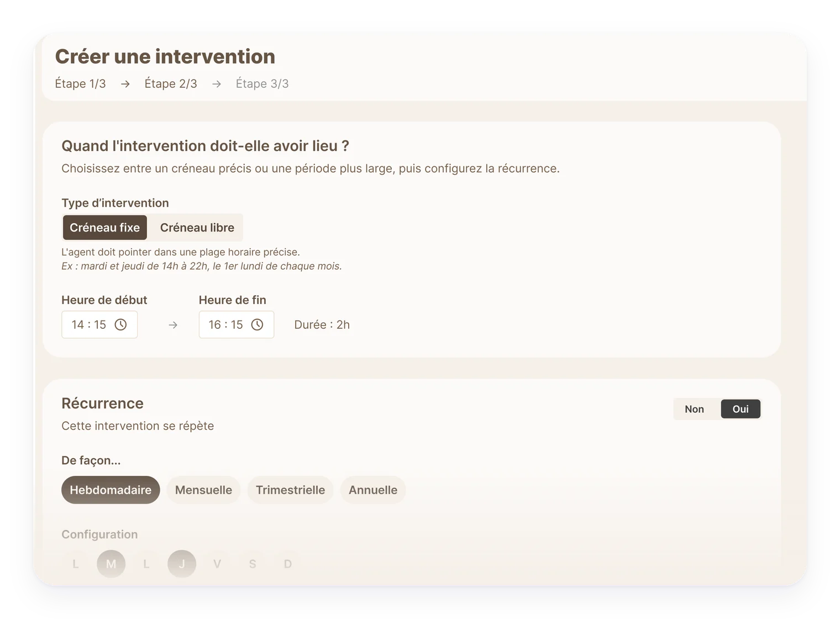Toggle the V (vendredi) day

coord(217,564)
